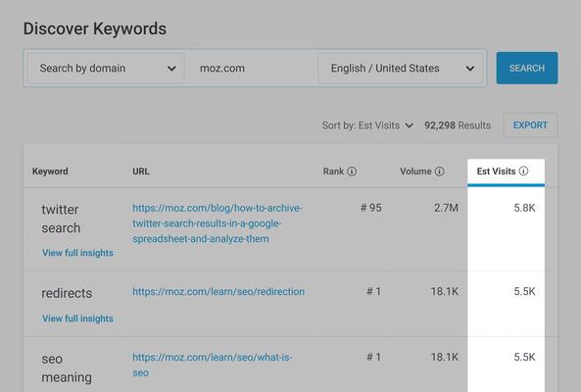
Task: Click the EXPORT button
Action: click(530, 125)
